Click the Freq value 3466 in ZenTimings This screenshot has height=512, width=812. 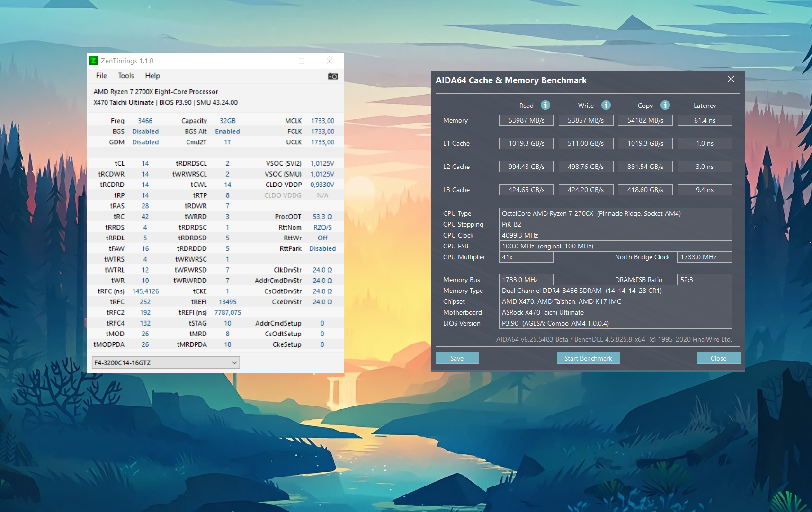point(145,121)
